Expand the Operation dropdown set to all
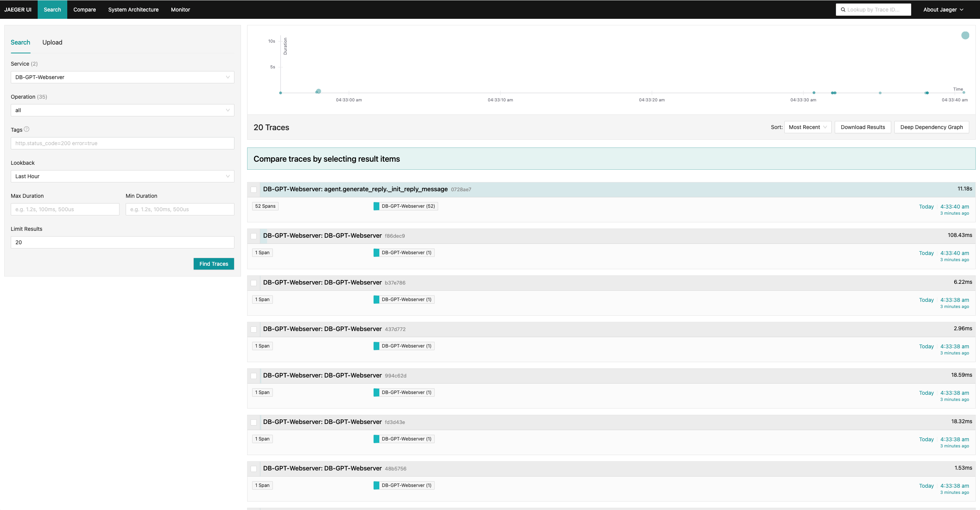The image size is (980, 510). [x=122, y=110]
